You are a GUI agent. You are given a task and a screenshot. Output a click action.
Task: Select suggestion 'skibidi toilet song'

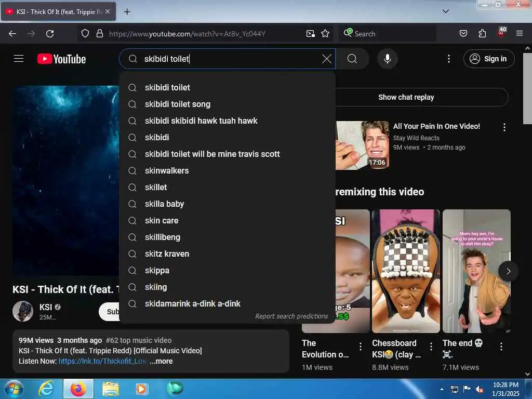click(x=228, y=104)
